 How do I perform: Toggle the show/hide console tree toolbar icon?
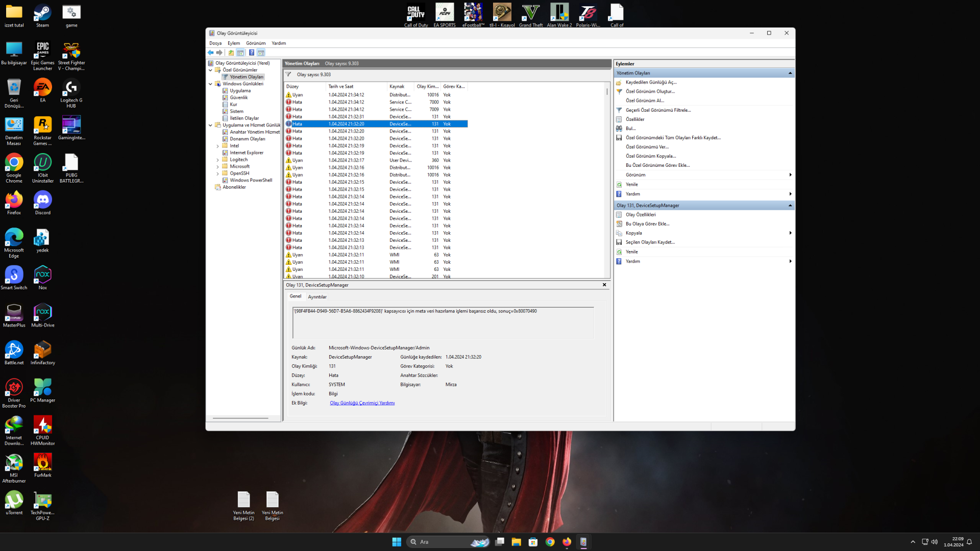coord(240,53)
